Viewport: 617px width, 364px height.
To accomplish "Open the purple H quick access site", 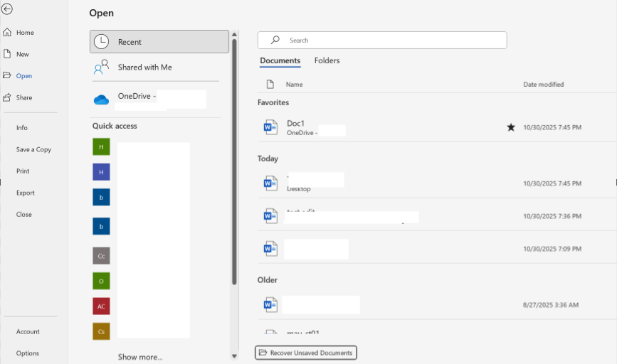I will pos(101,172).
